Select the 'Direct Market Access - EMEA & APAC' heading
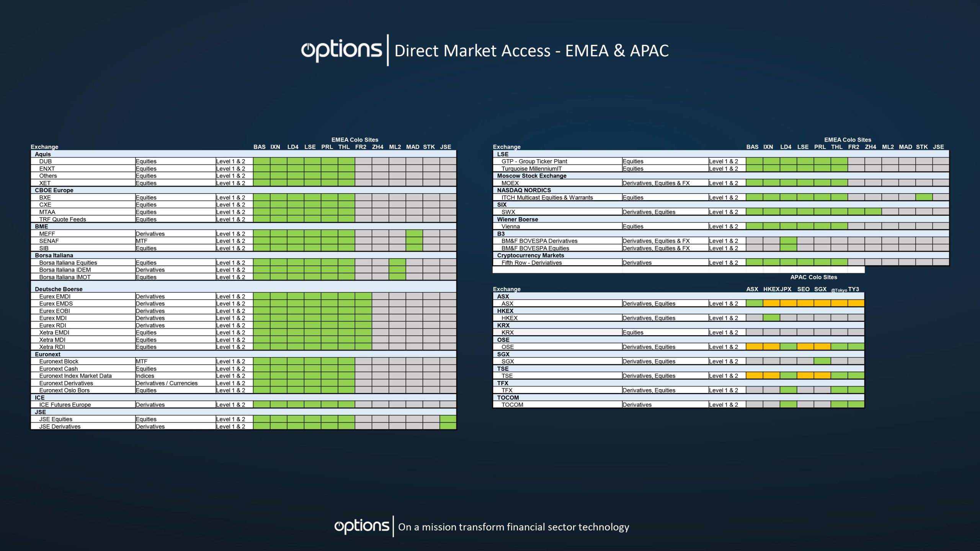The width and height of the screenshot is (980, 551). click(531, 51)
